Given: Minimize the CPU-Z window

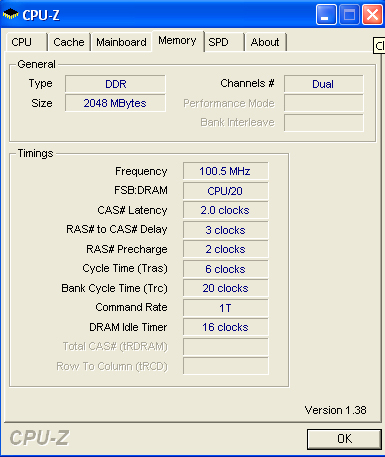Looking at the screenshot, I should [326, 15].
